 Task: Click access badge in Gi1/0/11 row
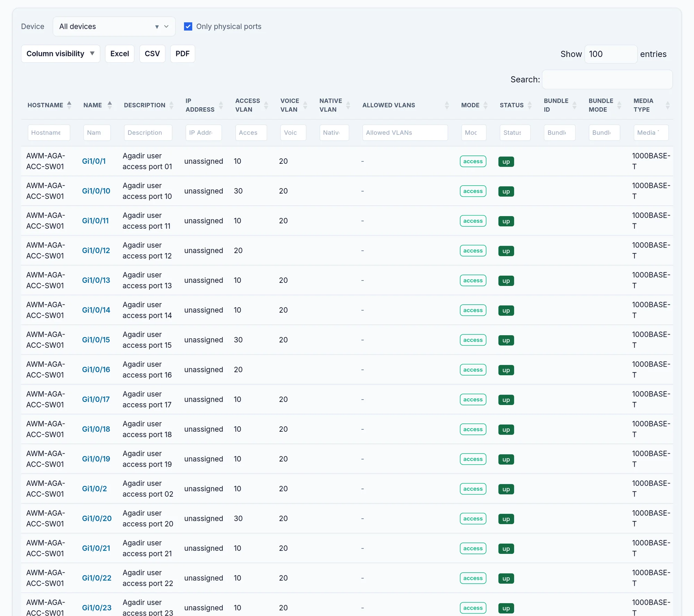pos(473,221)
